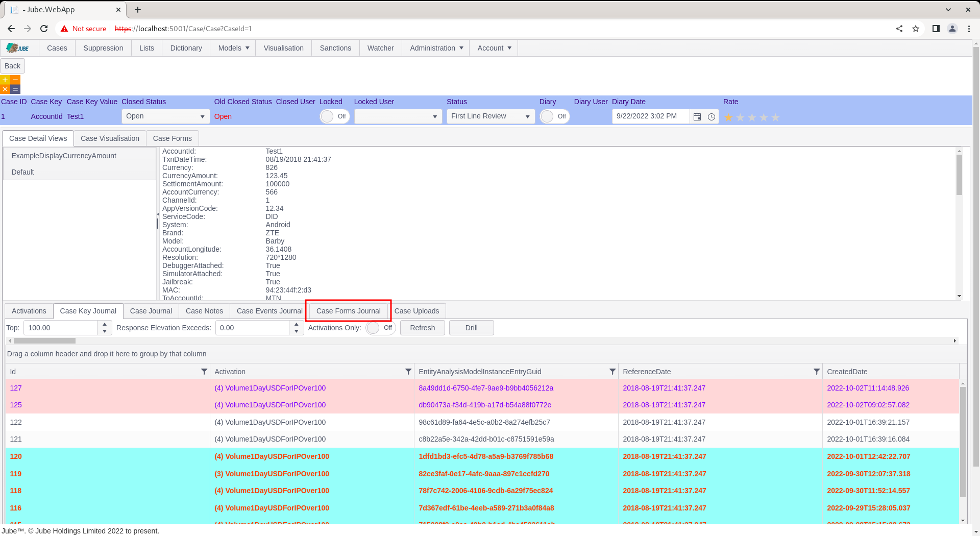Toggle the Activations Only switch
980x536 pixels.
[381, 328]
